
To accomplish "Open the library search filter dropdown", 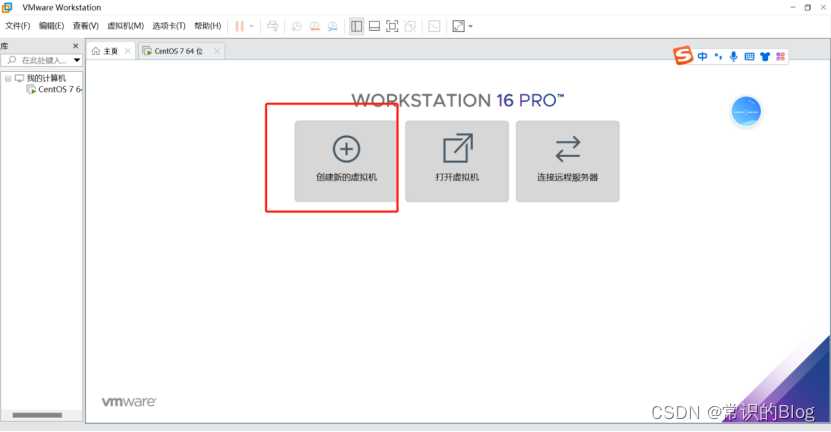I will coord(77,60).
